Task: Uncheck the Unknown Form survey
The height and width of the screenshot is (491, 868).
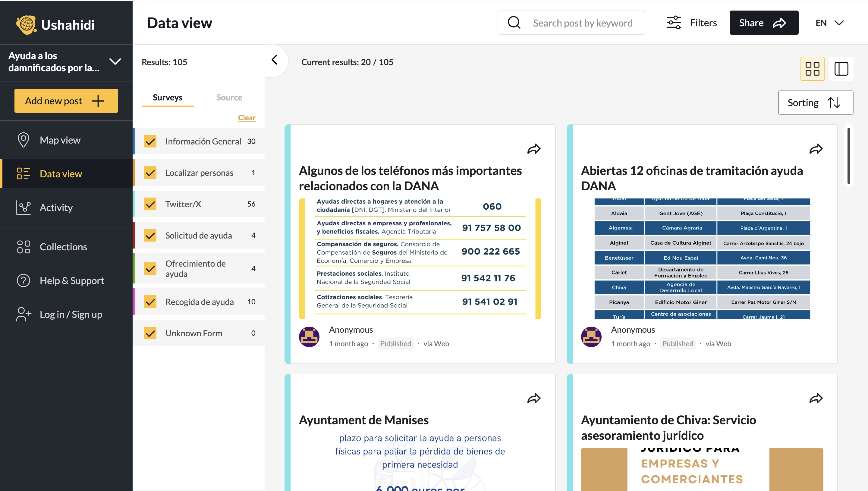Action: (x=150, y=333)
